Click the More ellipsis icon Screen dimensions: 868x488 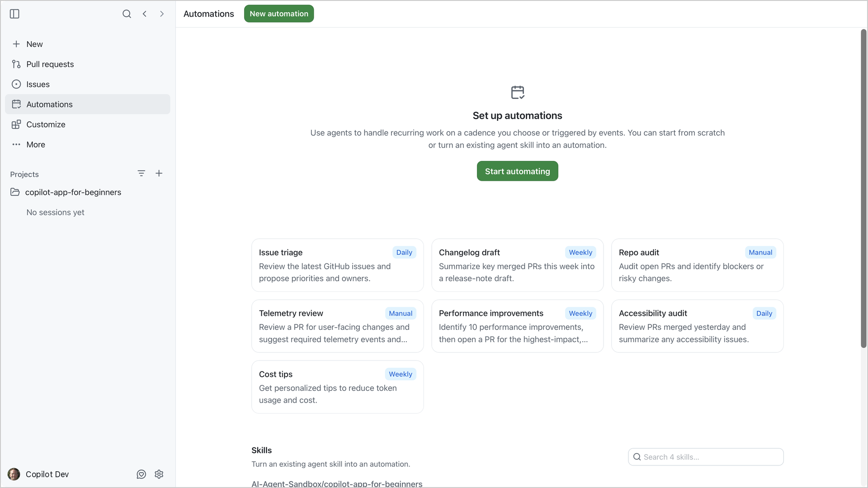[x=16, y=145]
